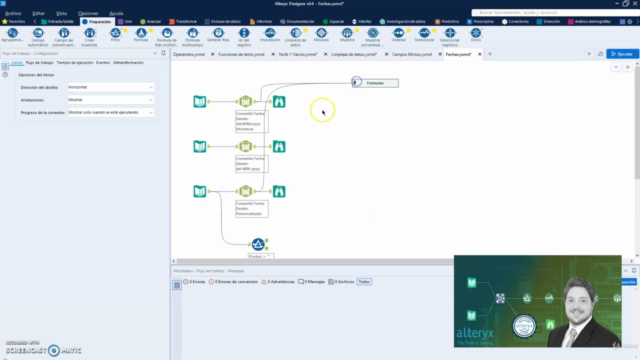640x360 pixels.
Task: Click the Filter node at canvas bottom
Action: click(258, 244)
